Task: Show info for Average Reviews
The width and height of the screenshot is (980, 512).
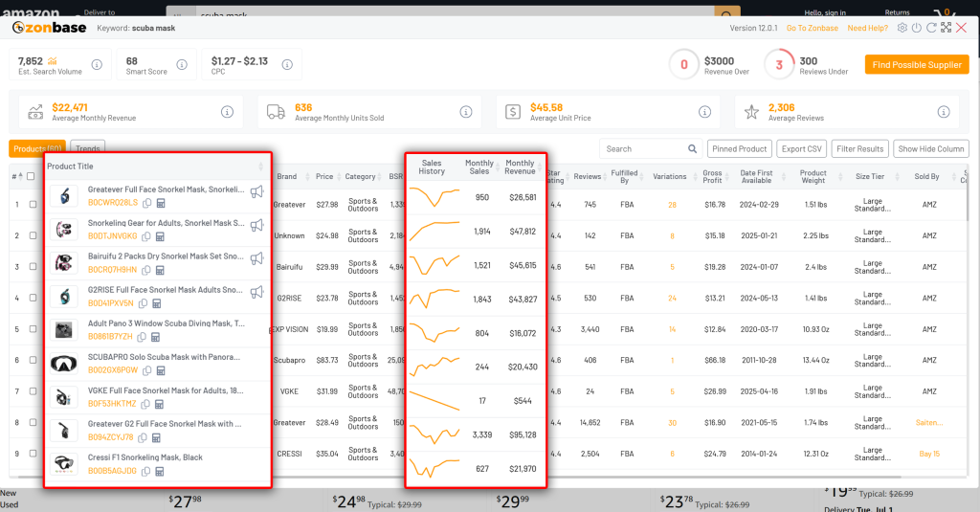Action: [943, 112]
